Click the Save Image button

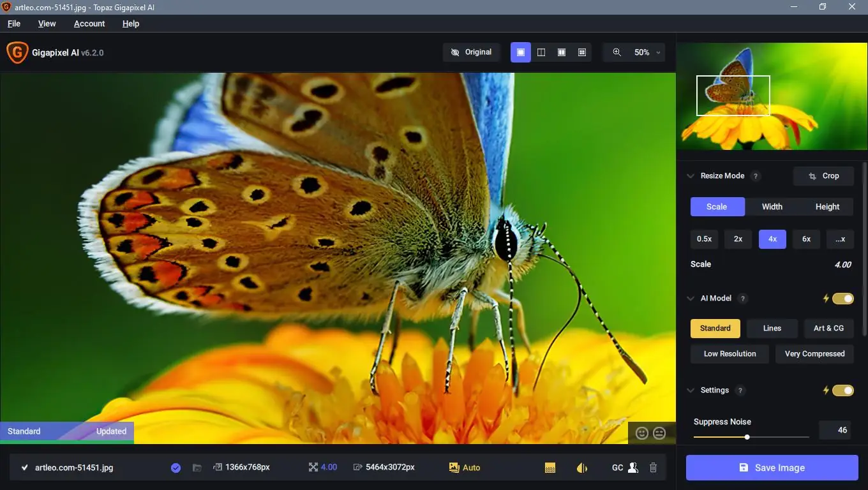(x=771, y=467)
